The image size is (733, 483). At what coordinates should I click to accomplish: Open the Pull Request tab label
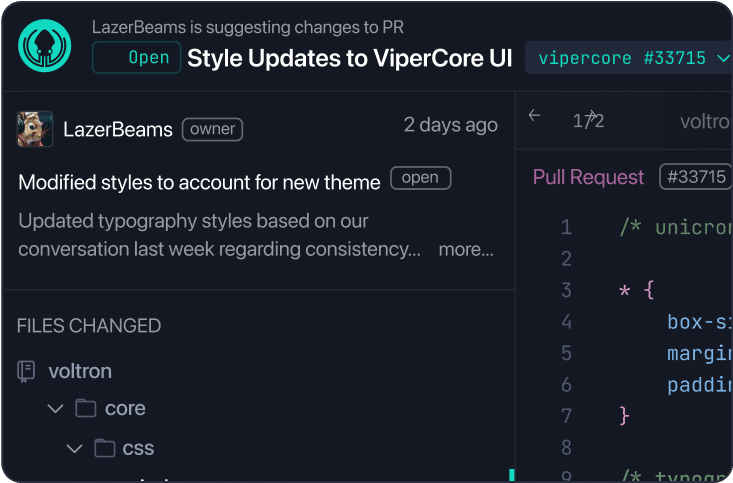click(x=588, y=177)
